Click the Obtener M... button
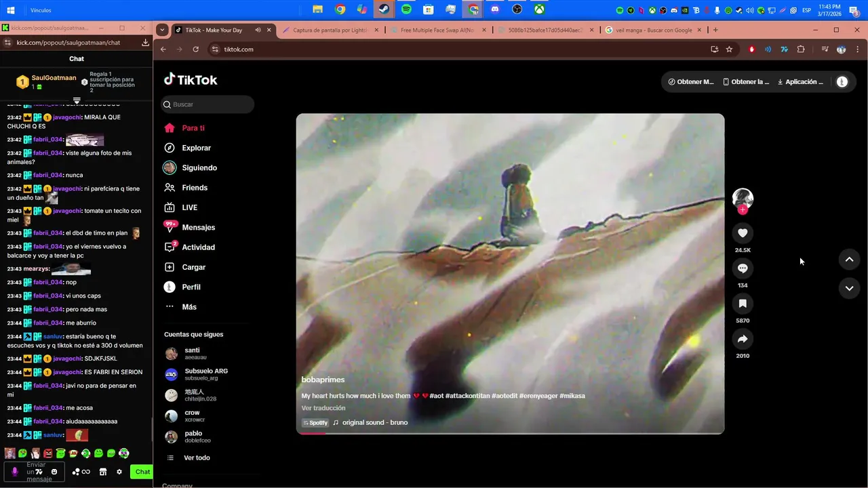868x488 pixels. click(x=691, y=82)
